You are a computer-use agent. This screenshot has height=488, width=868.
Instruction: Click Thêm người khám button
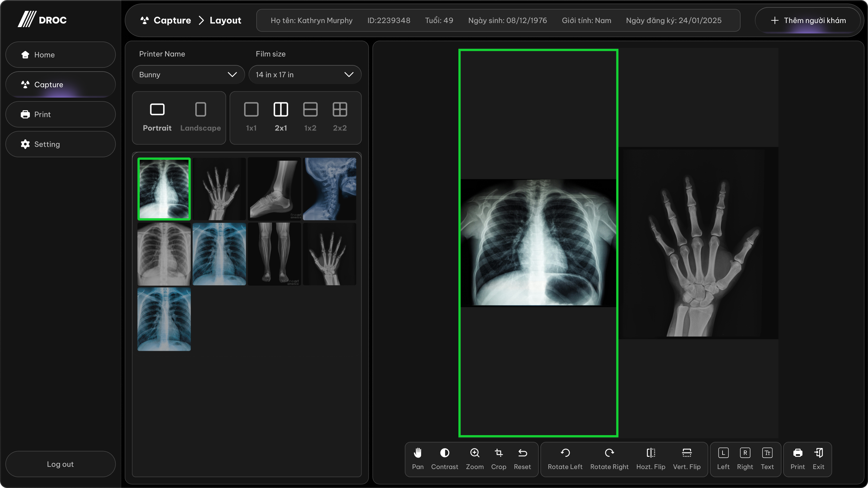(x=808, y=20)
